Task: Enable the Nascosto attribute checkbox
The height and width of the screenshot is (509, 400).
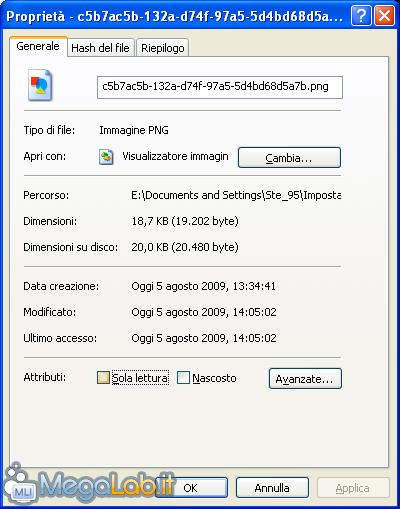Action: [183, 378]
